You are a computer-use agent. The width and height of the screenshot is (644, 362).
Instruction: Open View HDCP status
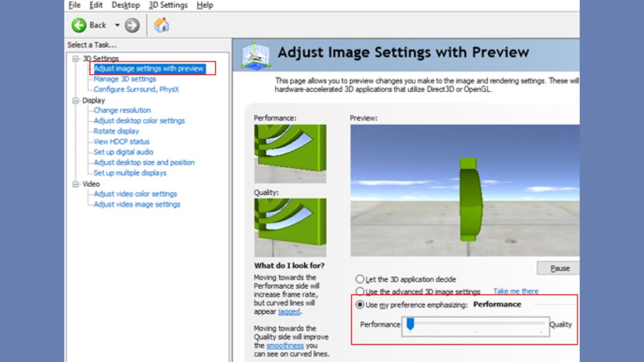tap(122, 142)
